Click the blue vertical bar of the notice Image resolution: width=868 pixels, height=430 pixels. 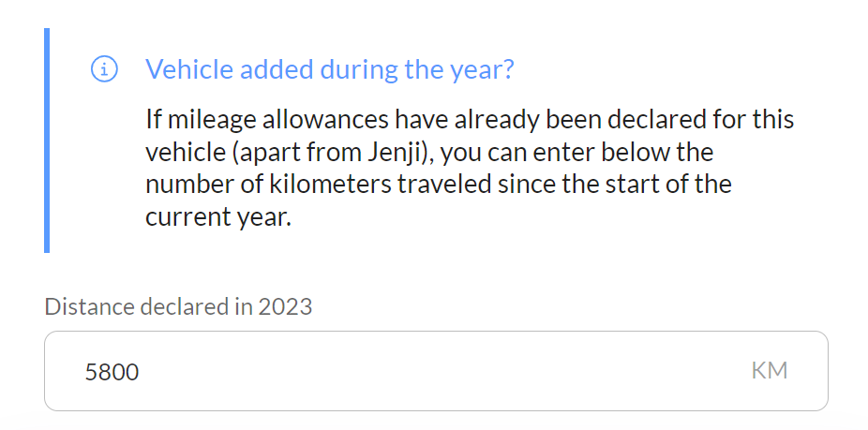click(47, 141)
